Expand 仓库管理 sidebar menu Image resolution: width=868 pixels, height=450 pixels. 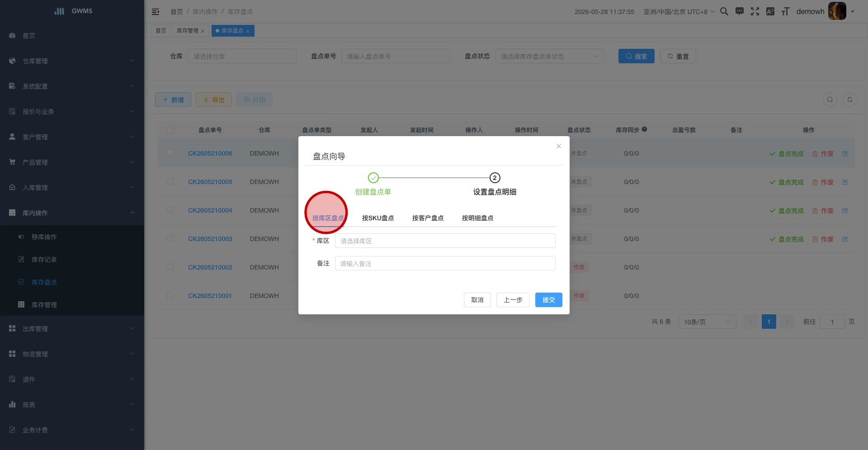point(72,61)
